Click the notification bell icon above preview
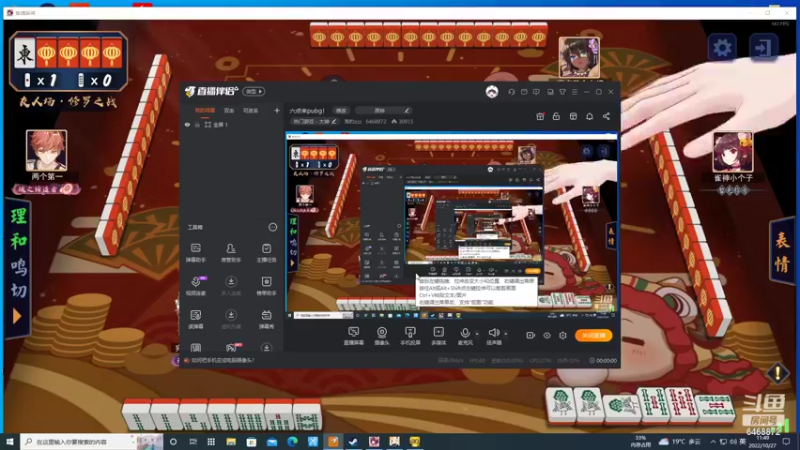 tap(589, 116)
